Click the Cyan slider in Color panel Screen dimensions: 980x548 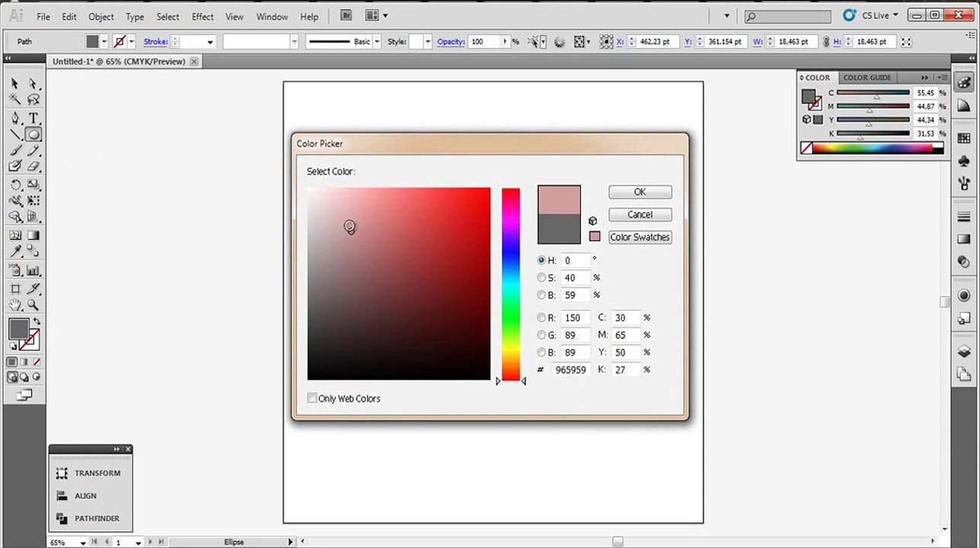873,93
